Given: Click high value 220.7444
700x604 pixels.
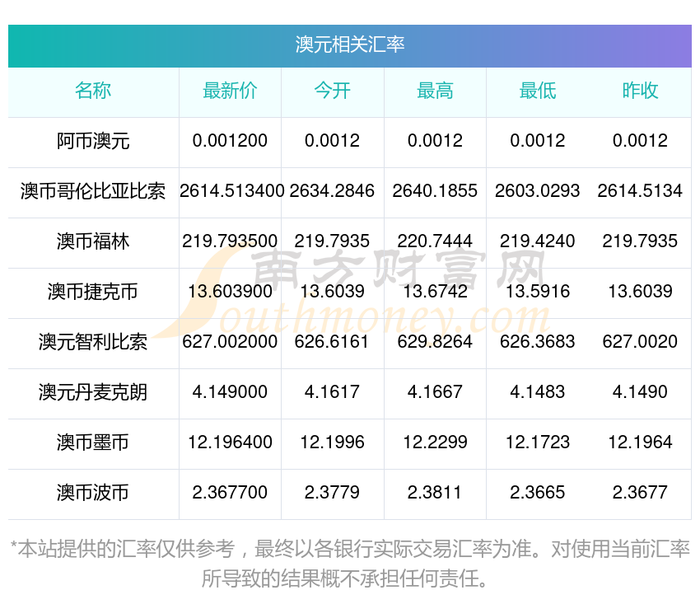Looking at the screenshot, I should point(435,241).
